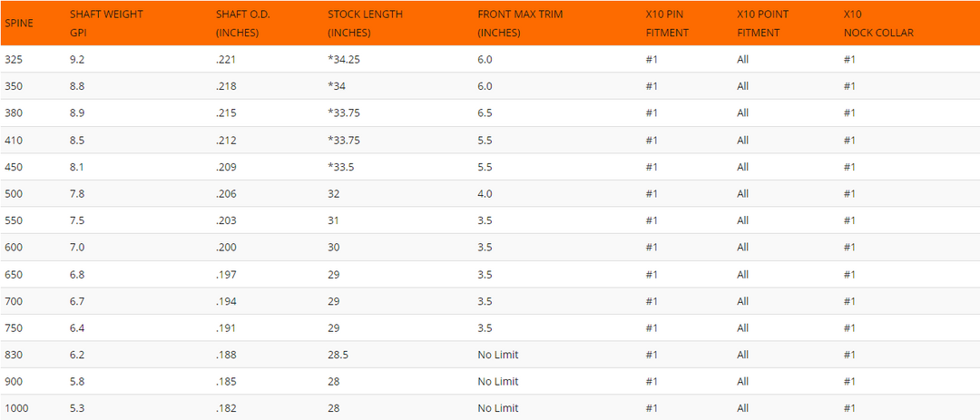Select the X10 NOCK COLLAR header
The width and height of the screenshot is (980, 420).
point(877,23)
